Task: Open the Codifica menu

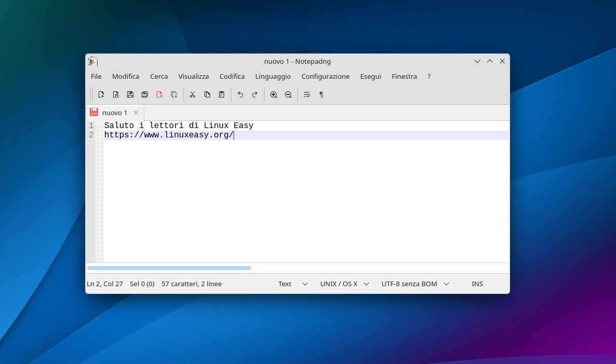Action: pos(232,77)
